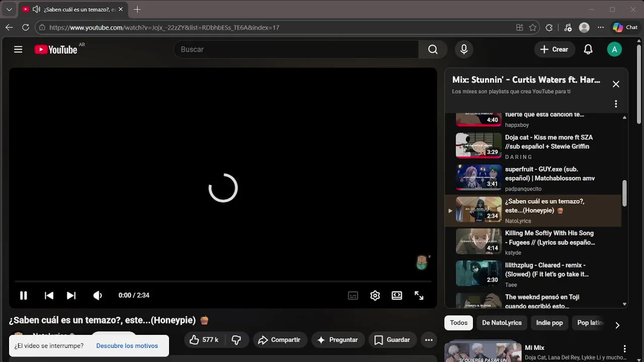
Task: Mute the player volume
Action: tap(98, 296)
